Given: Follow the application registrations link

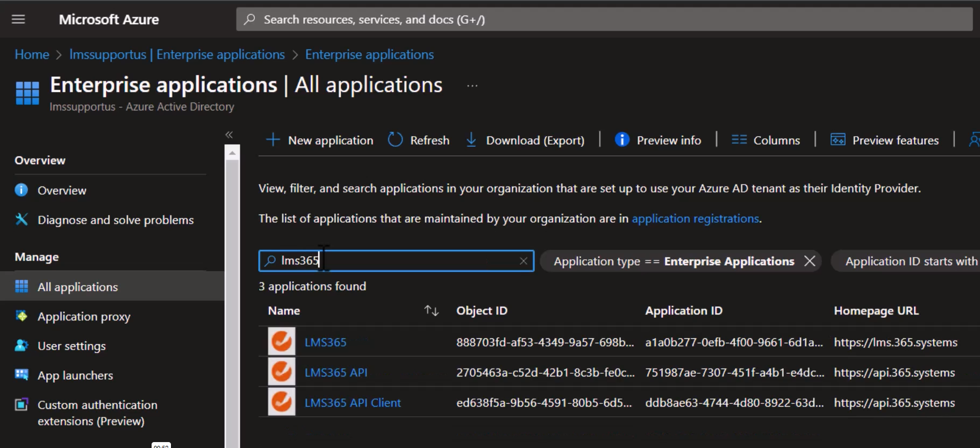Looking at the screenshot, I should (695, 218).
